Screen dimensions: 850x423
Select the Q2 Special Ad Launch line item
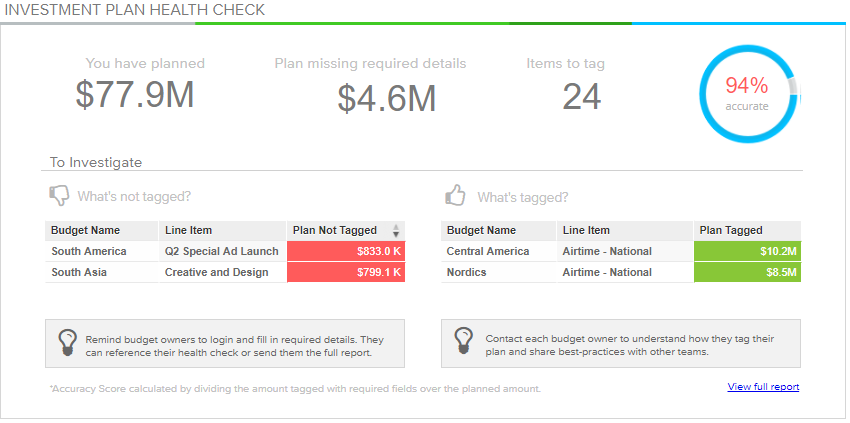[222, 252]
